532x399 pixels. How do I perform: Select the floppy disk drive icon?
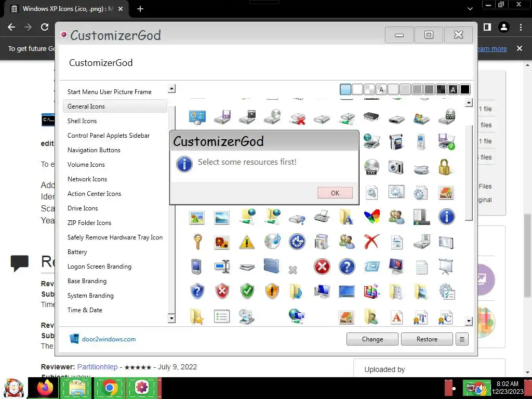222,117
